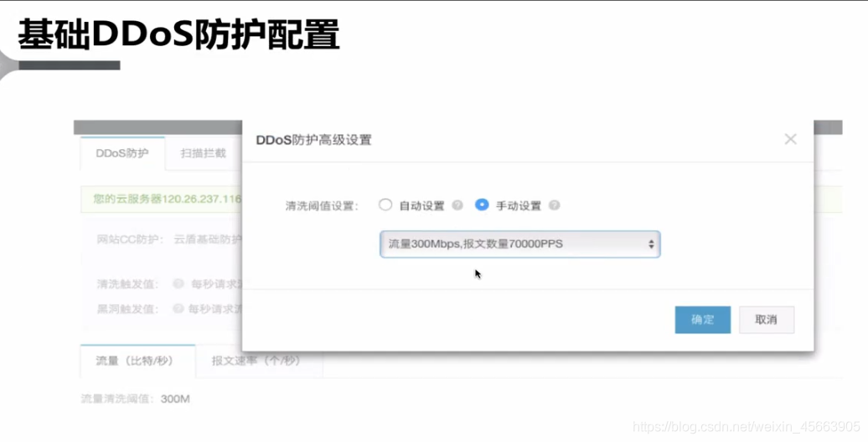868x442 pixels.
Task: Click the 网站CC防护 label text
Action: (x=130, y=239)
